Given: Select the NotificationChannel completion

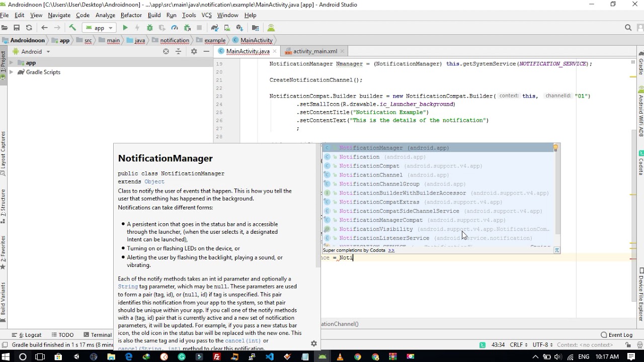Looking at the screenshot, I should pos(438,175).
